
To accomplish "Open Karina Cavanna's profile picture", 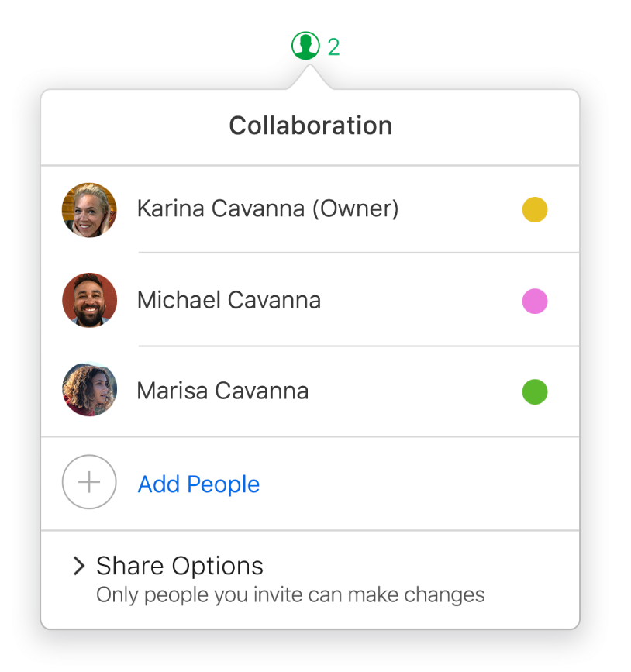I will (88, 209).
